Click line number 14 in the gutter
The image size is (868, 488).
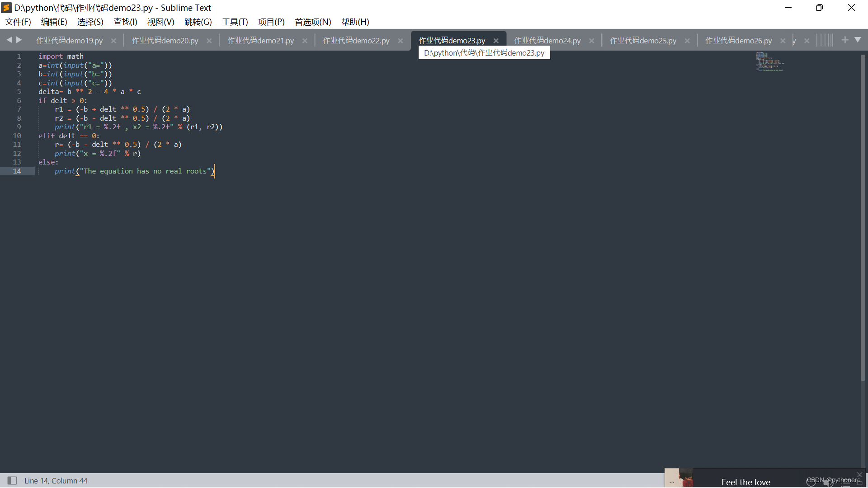[17, 171]
